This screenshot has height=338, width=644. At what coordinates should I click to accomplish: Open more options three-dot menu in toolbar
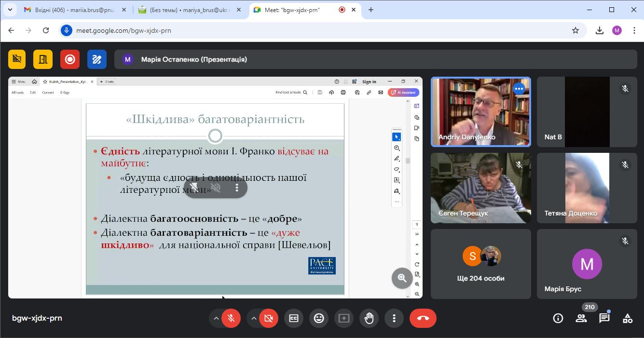point(394,318)
